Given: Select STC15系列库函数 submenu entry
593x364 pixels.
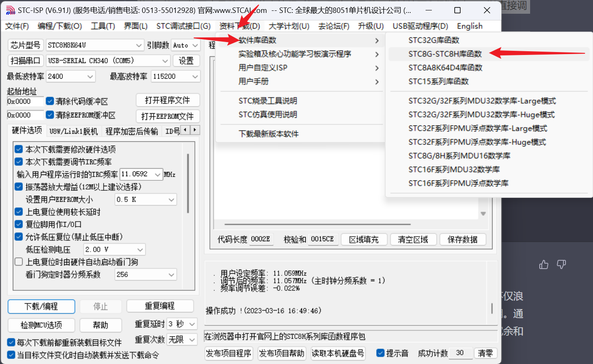Looking at the screenshot, I should pos(489,81).
